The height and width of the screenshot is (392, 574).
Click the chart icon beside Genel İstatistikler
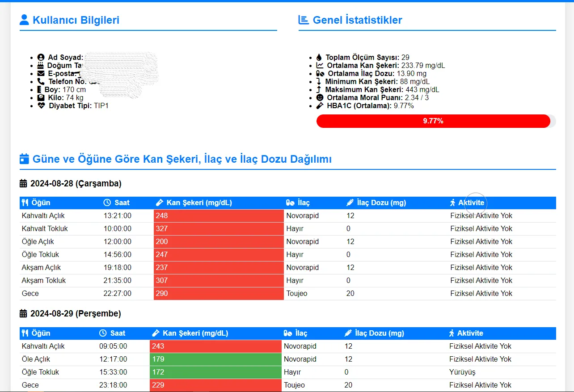pos(304,20)
